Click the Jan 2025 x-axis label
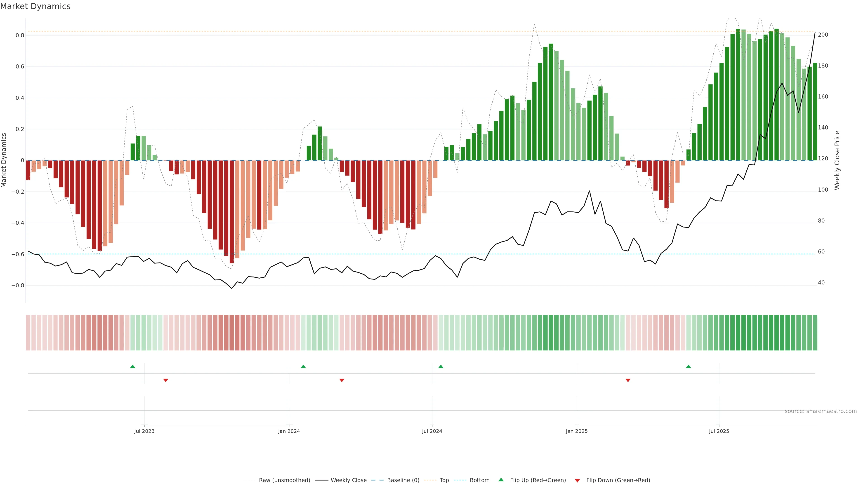868x488 pixels. click(577, 431)
